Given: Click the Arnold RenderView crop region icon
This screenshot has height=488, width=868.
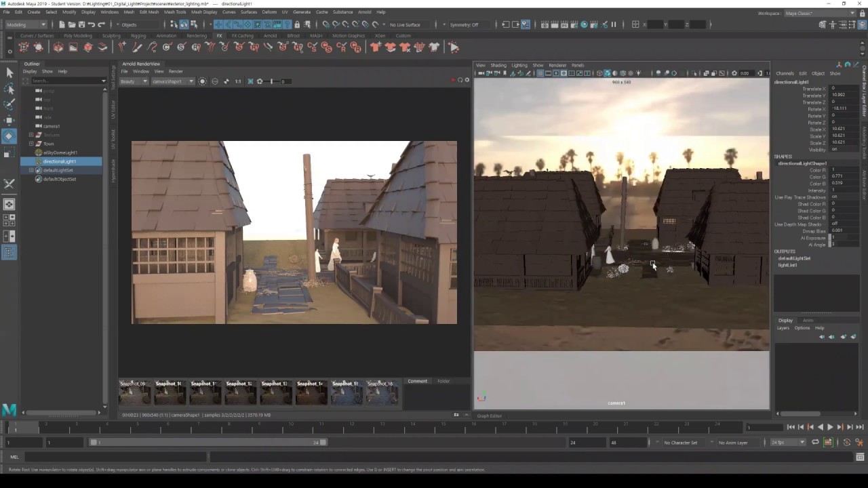Looking at the screenshot, I should point(250,81).
